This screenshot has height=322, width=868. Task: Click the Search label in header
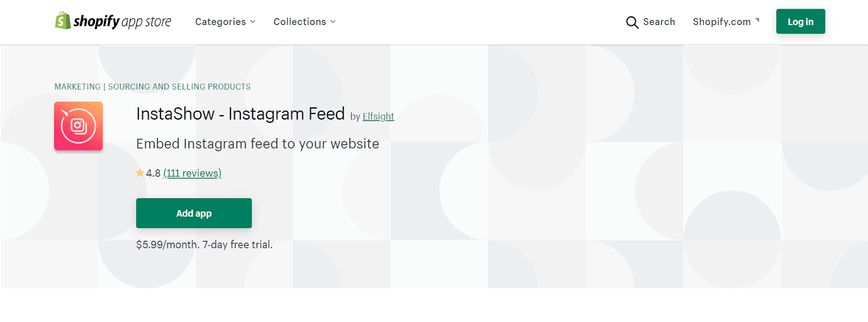(659, 22)
